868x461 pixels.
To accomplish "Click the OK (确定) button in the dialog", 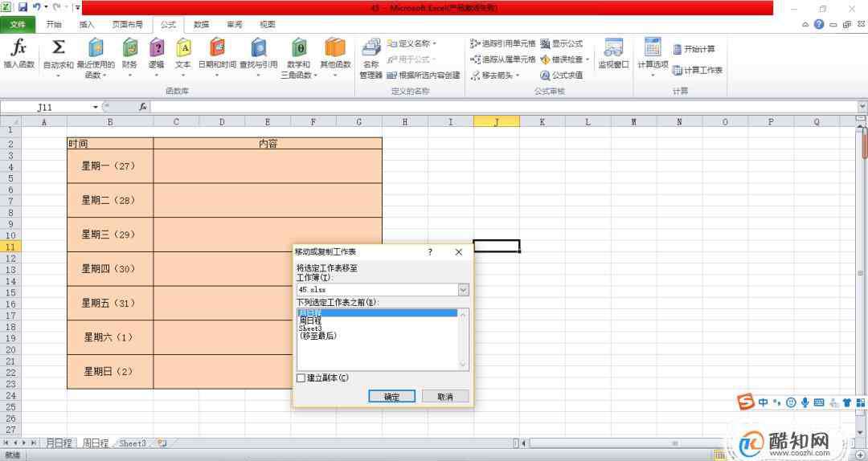I will [391, 397].
